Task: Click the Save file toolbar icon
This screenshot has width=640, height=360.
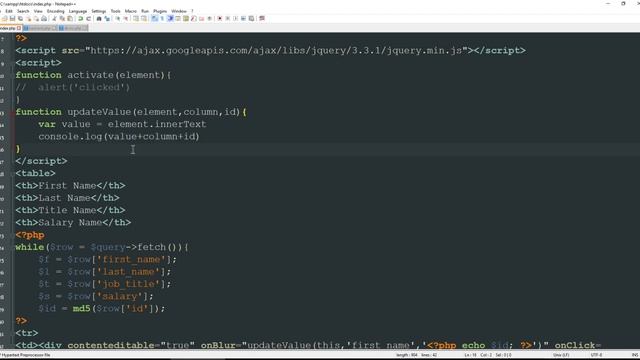Action: 12,18
